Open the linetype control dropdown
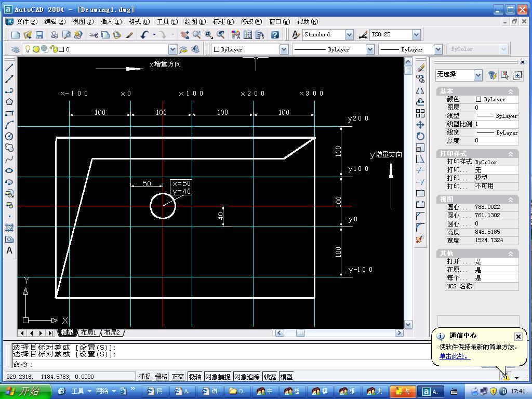The width and height of the screenshot is (532, 399). tap(370, 49)
